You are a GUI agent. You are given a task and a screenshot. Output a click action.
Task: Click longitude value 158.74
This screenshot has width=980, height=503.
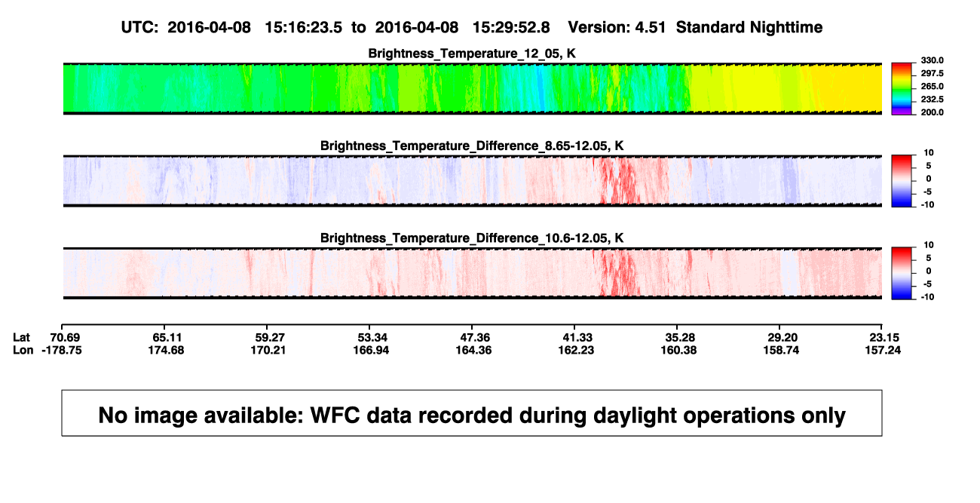tap(780, 350)
